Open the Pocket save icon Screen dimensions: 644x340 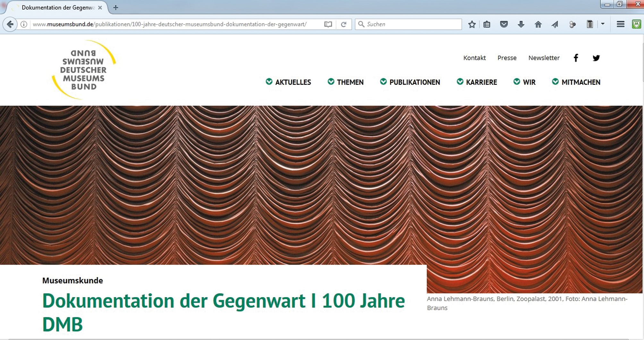click(504, 24)
